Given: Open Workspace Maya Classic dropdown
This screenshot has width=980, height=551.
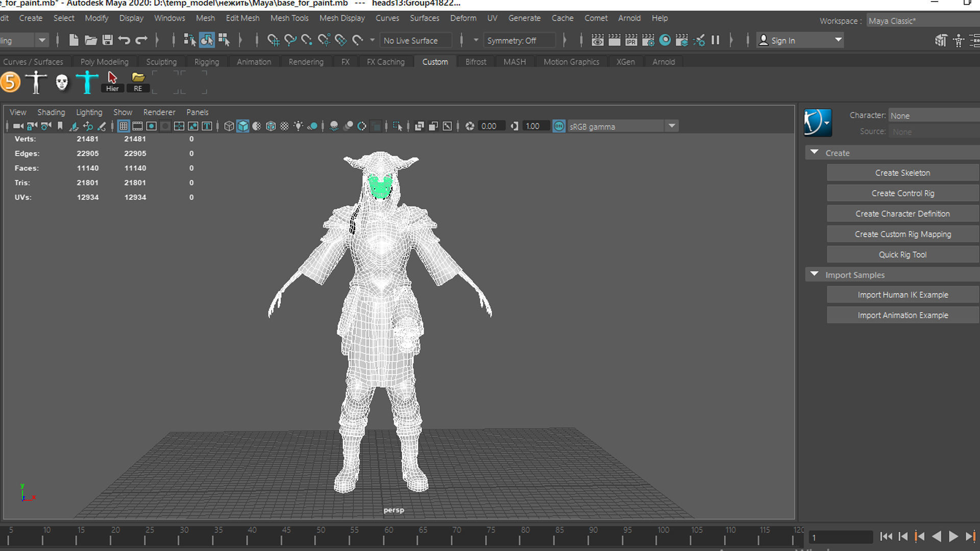Looking at the screenshot, I should pyautogui.click(x=923, y=21).
